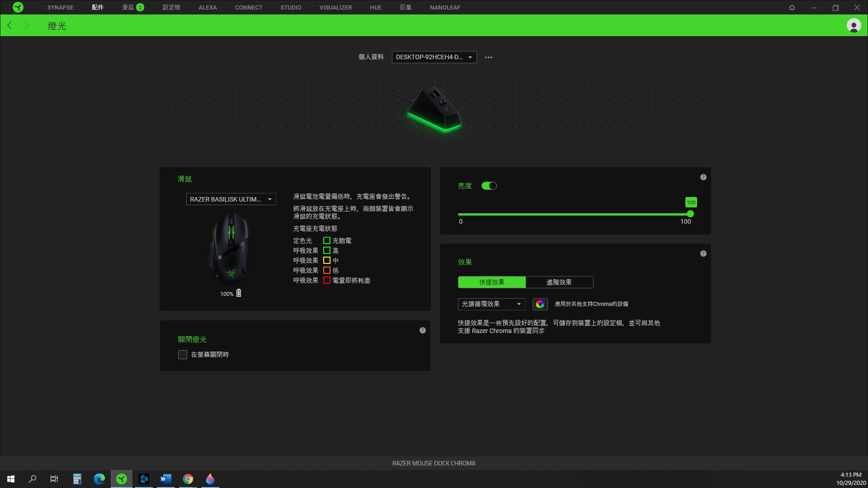Viewport: 868px width, 488px height.
Task: Open the blue app icon left of Word
Action: [144, 479]
